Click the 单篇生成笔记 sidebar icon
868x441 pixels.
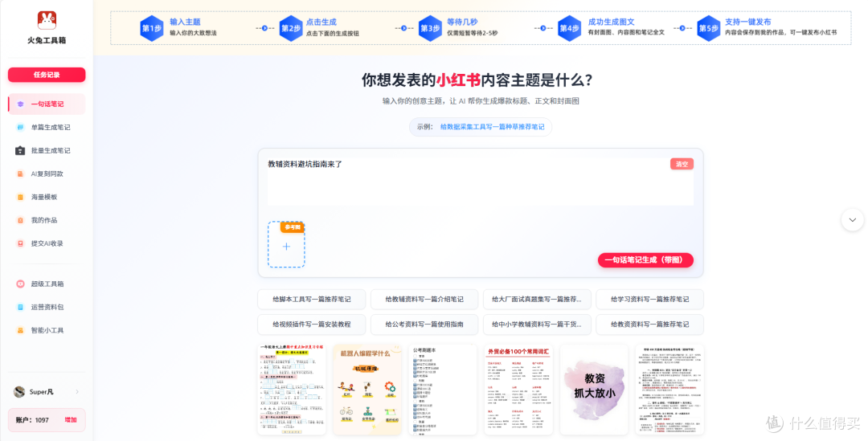point(20,127)
